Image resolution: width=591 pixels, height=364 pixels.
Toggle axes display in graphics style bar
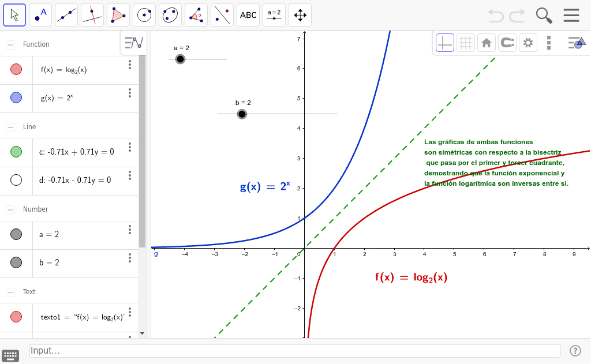point(445,43)
